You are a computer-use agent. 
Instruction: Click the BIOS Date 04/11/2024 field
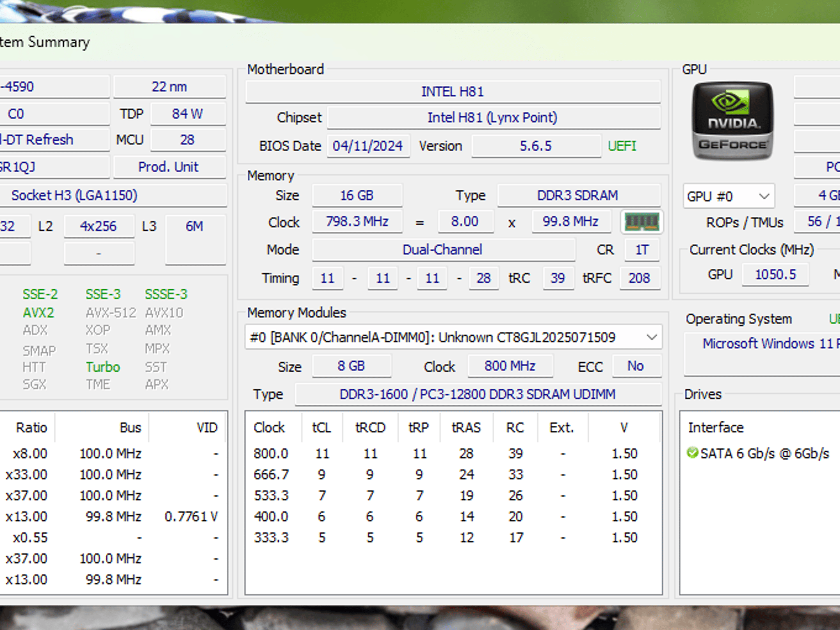pyautogui.click(x=368, y=146)
